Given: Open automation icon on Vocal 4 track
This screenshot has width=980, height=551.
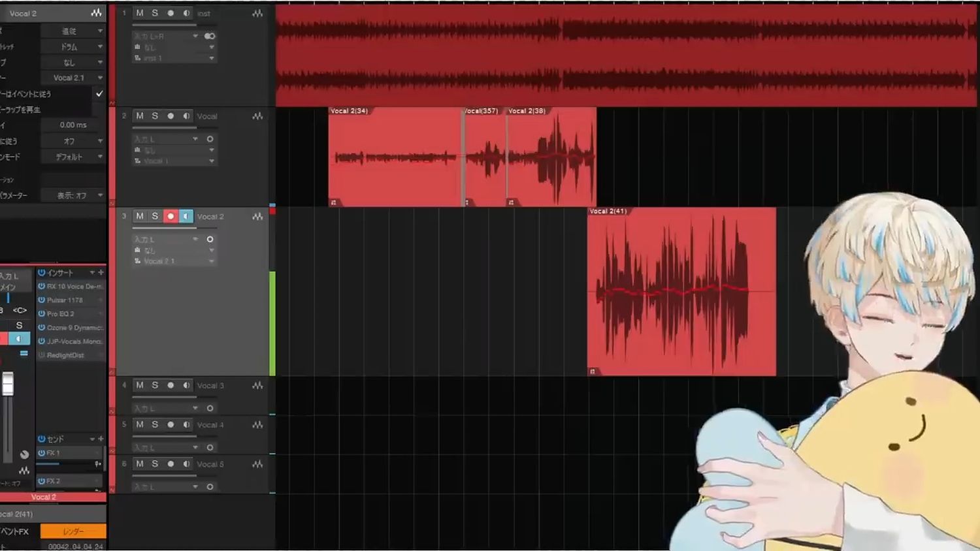Looking at the screenshot, I should point(257,424).
